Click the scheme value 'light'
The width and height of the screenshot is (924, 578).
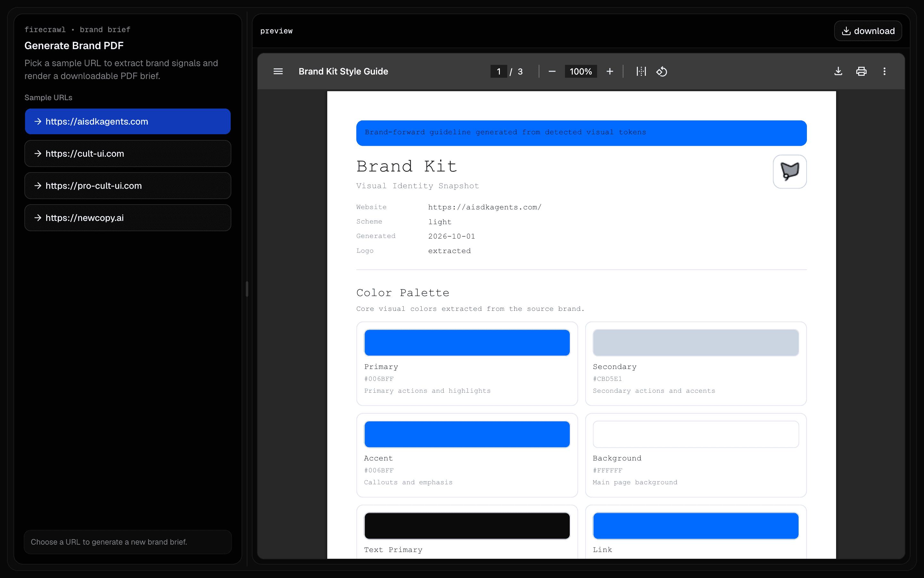440,222
